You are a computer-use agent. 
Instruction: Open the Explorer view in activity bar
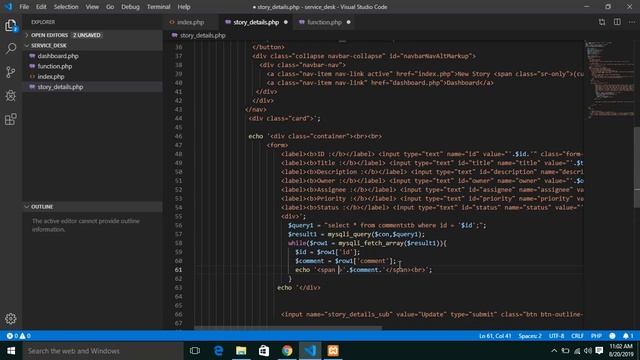11,26
